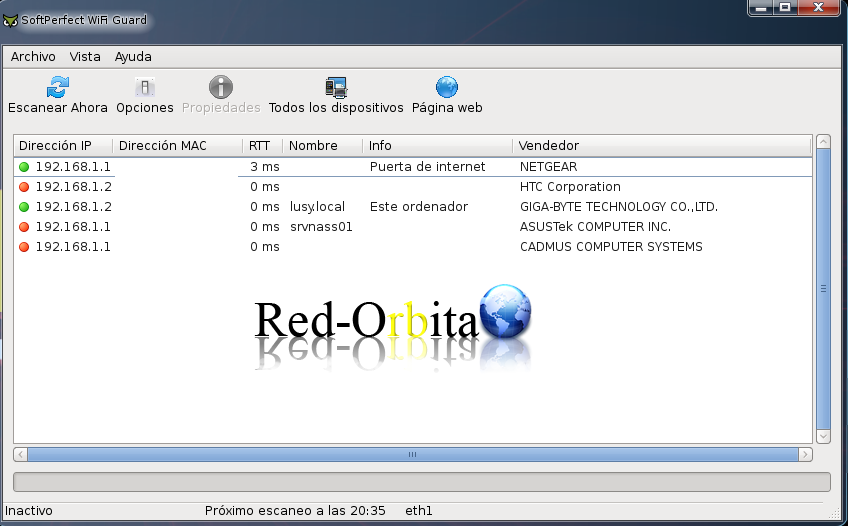Click the scan progress bar
848x526 pixels.
[421, 482]
